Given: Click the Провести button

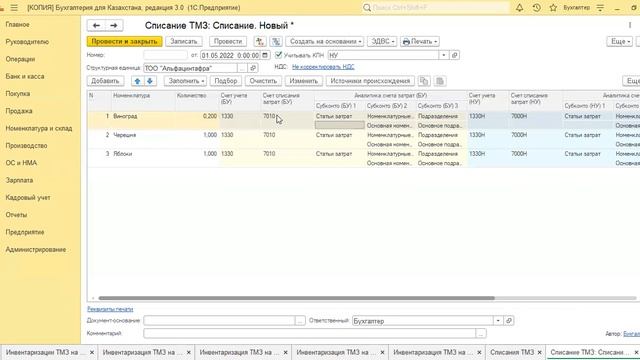Looking at the screenshot, I should pos(228,42).
